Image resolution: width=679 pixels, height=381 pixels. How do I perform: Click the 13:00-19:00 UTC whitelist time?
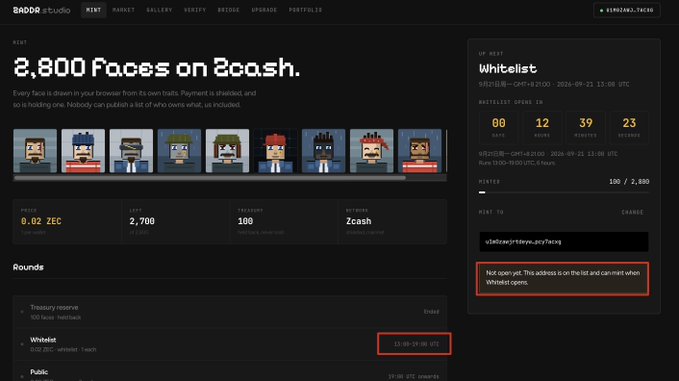pyautogui.click(x=416, y=344)
